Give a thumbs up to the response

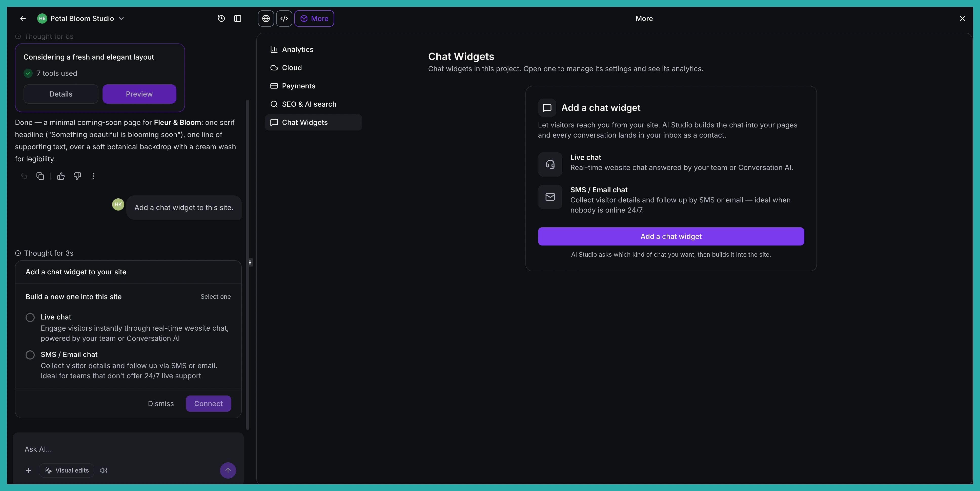tap(61, 176)
